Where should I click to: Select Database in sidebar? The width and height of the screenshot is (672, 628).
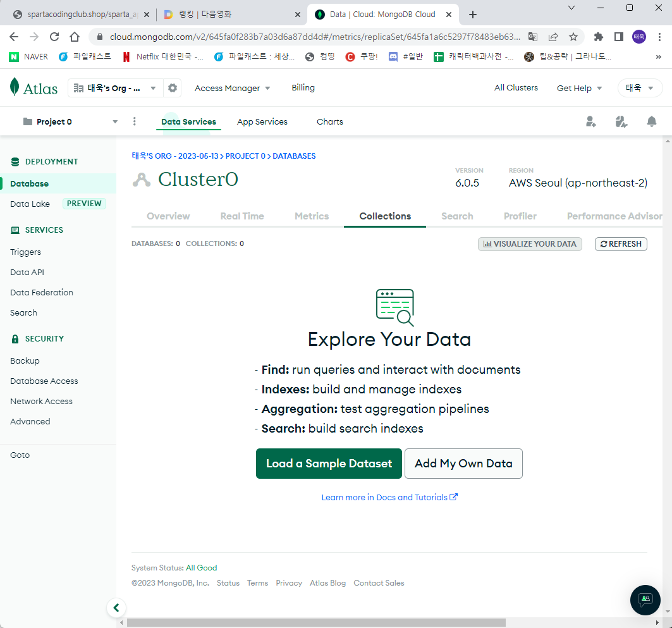[58, 183]
